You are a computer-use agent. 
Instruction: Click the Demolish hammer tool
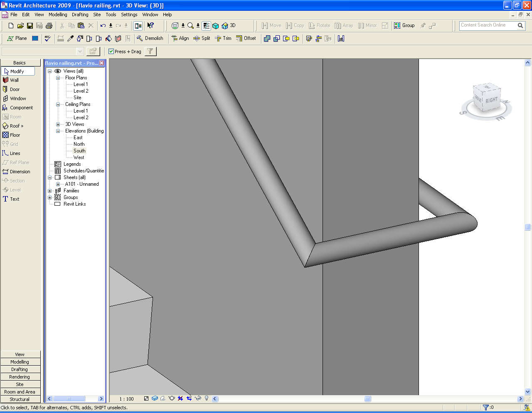click(x=150, y=38)
